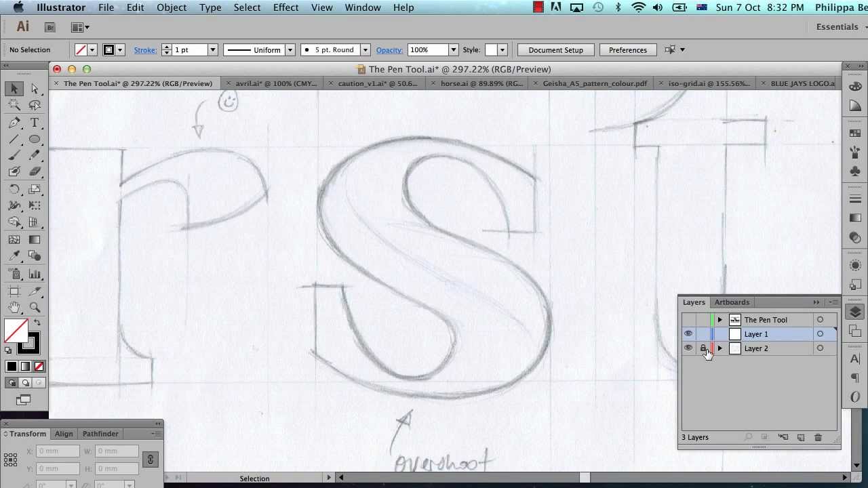Viewport: 868px width, 488px height.
Task: Select the Magic Wand tool
Action: point(14,105)
